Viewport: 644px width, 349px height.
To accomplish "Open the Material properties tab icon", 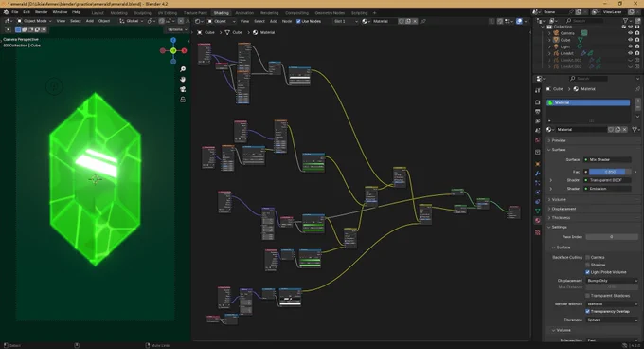I will [x=538, y=221].
